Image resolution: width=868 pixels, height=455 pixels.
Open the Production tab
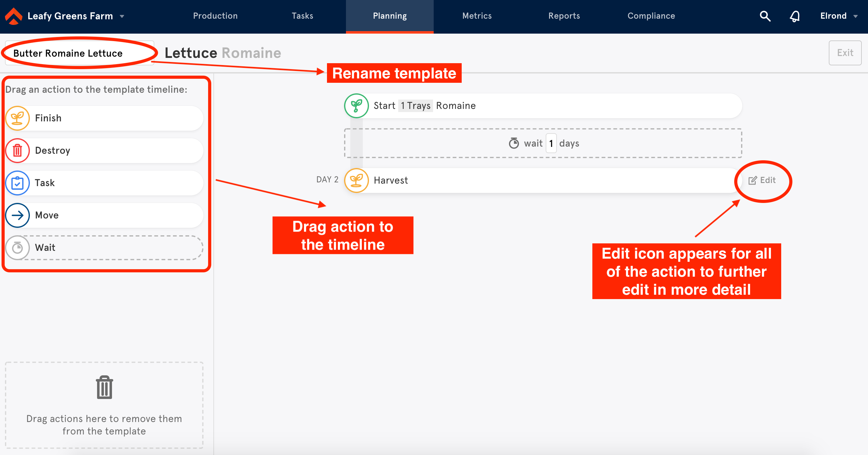coord(215,16)
